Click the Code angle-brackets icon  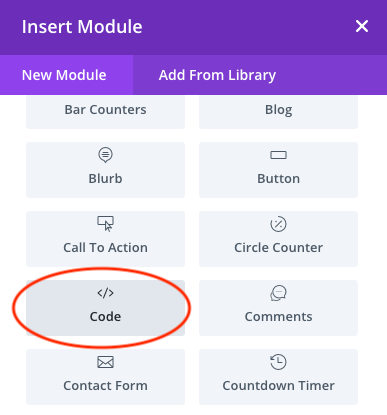point(105,293)
